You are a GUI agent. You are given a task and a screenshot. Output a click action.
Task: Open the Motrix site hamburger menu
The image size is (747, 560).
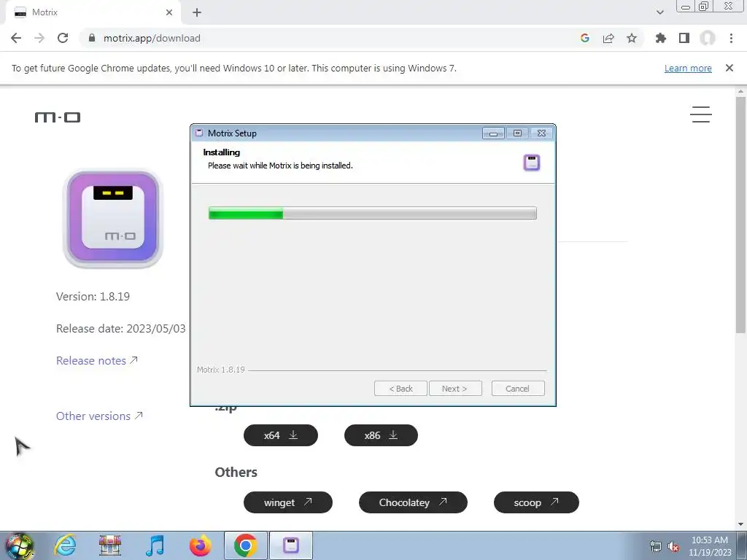pyautogui.click(x=701, y=114)
